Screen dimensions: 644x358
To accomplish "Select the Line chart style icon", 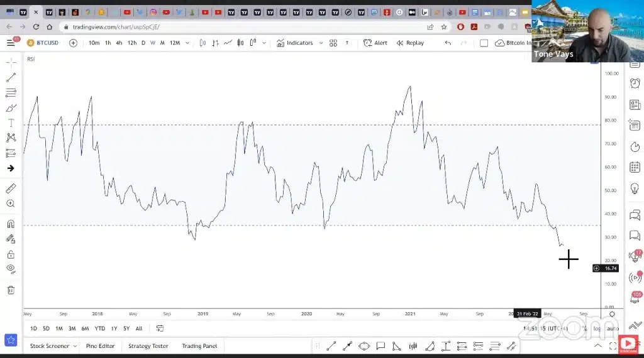I will [228, 43].
